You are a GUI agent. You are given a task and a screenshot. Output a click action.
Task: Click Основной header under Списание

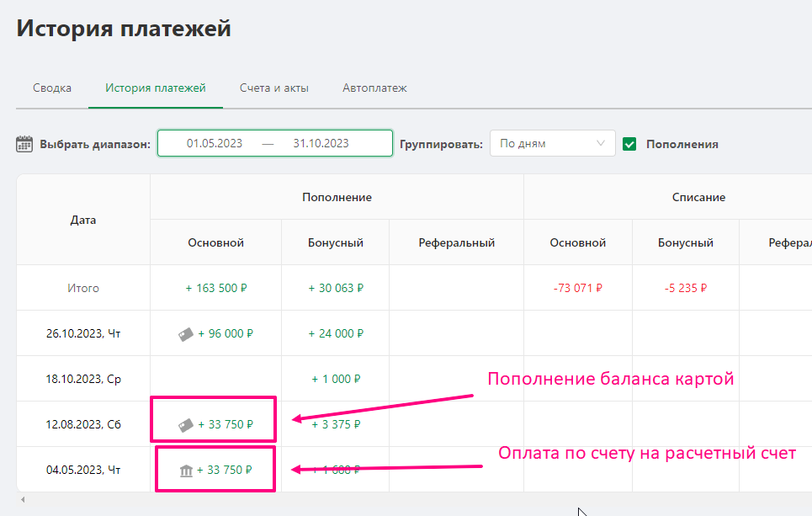pos(578,242)
